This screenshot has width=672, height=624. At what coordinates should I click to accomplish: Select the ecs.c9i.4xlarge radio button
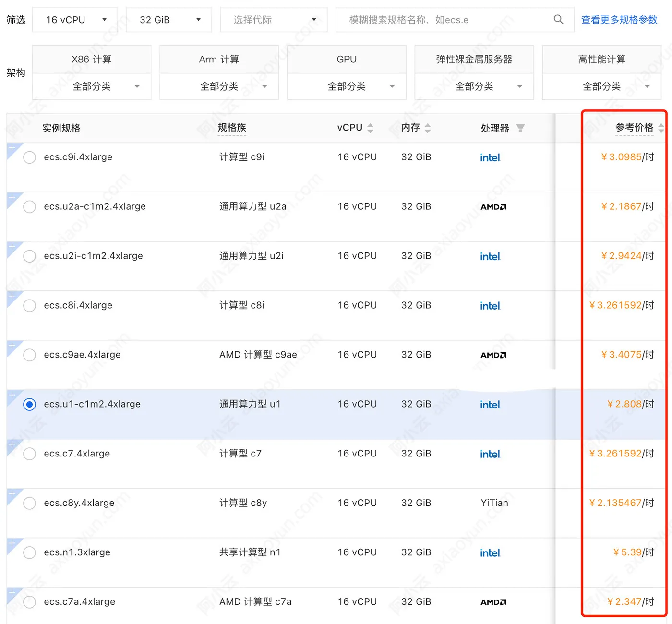tap(29, 157)
